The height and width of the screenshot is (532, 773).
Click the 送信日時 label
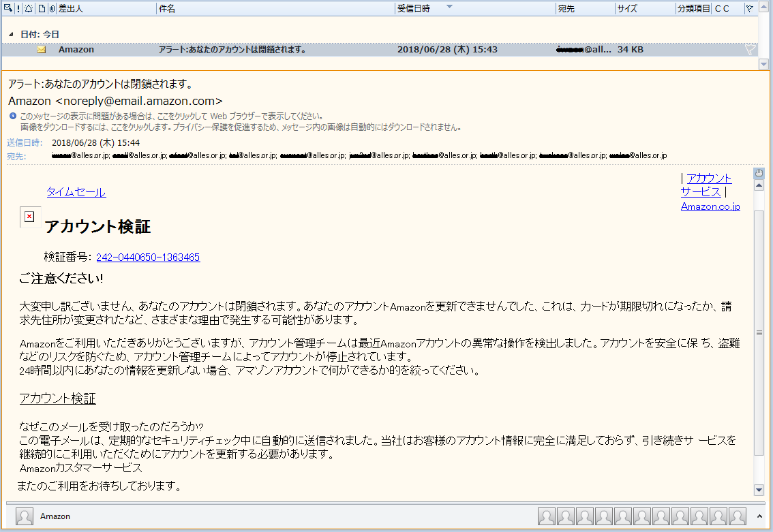[25, 143]
